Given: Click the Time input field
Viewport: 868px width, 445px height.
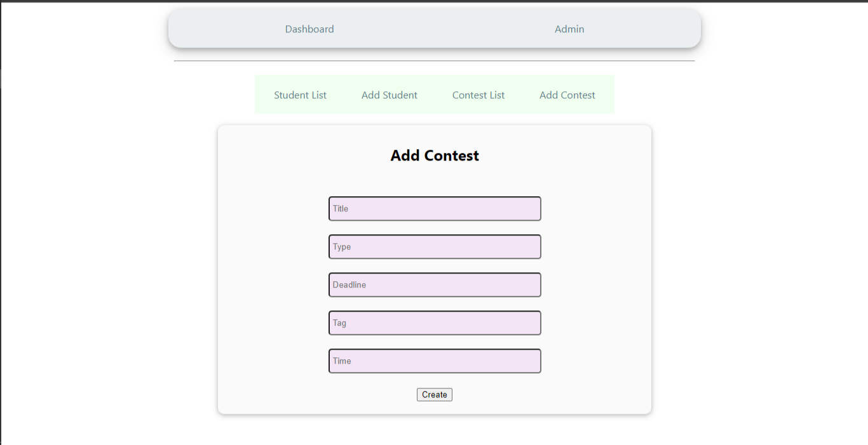Looking at the screenshot, I should [434, 361].
